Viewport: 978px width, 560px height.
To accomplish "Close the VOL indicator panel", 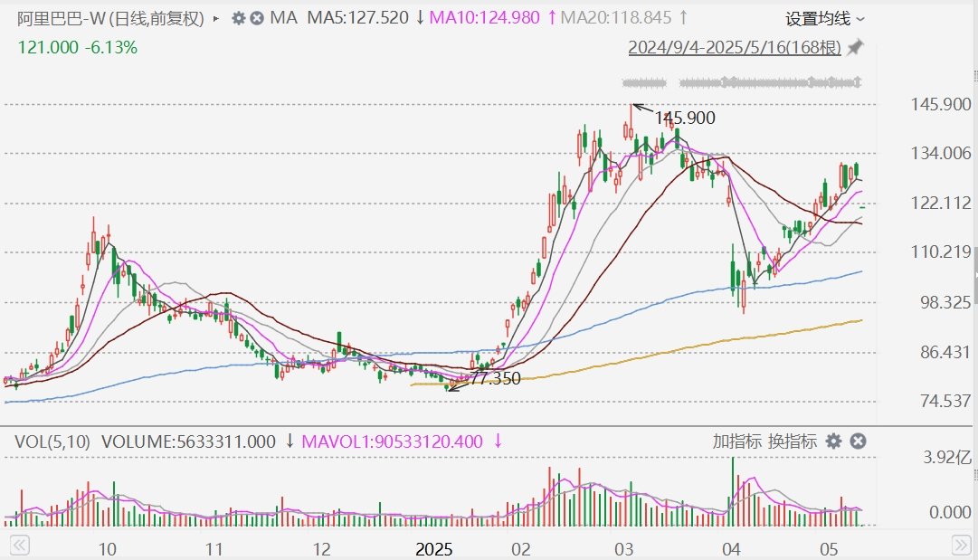I will [859, 441].
